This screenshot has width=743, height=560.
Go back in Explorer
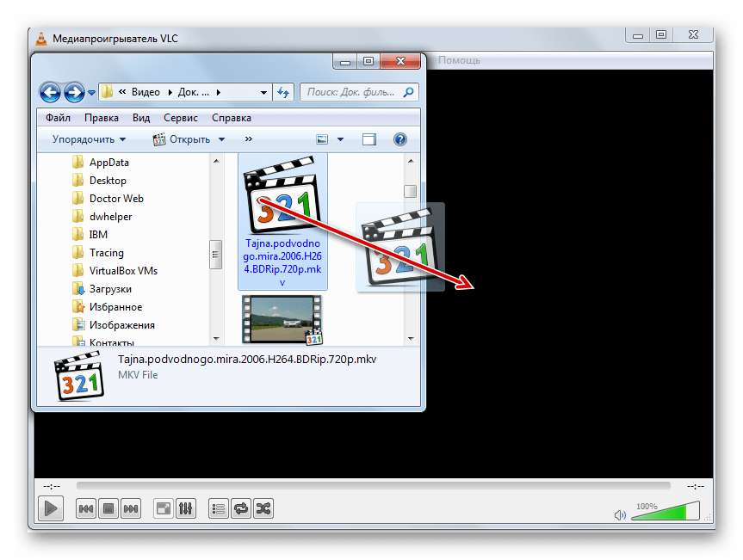coord(50,92)
